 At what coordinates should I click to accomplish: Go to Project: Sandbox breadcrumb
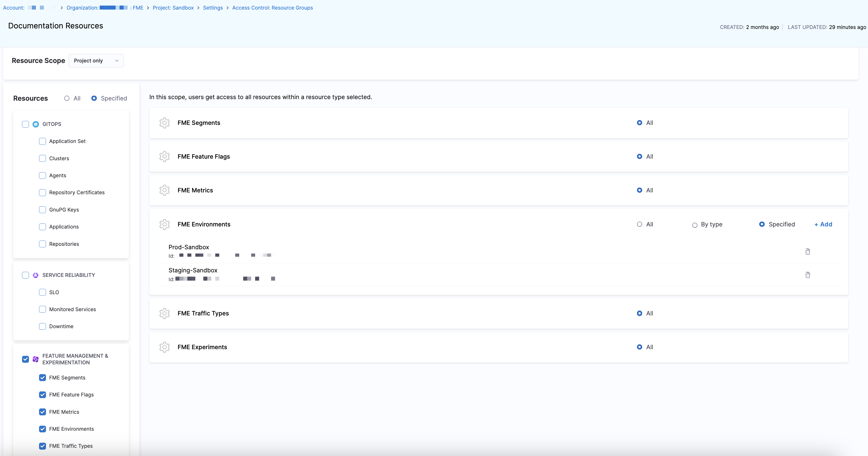click(173, 8)
